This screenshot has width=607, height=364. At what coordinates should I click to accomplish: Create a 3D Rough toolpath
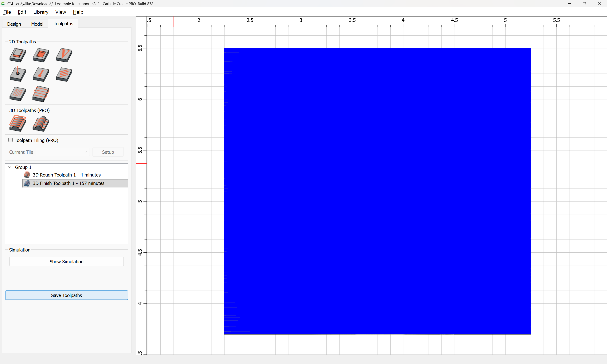coord(17,123)
